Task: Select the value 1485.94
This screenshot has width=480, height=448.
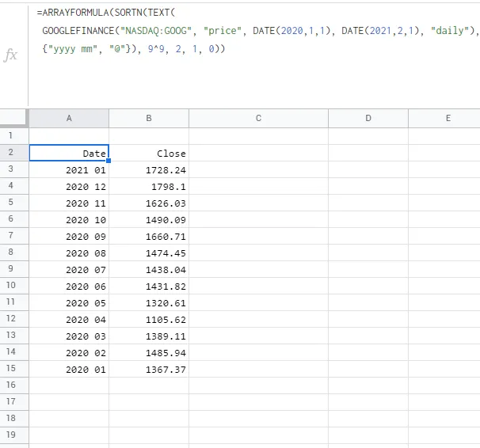Action: (149, 352)
